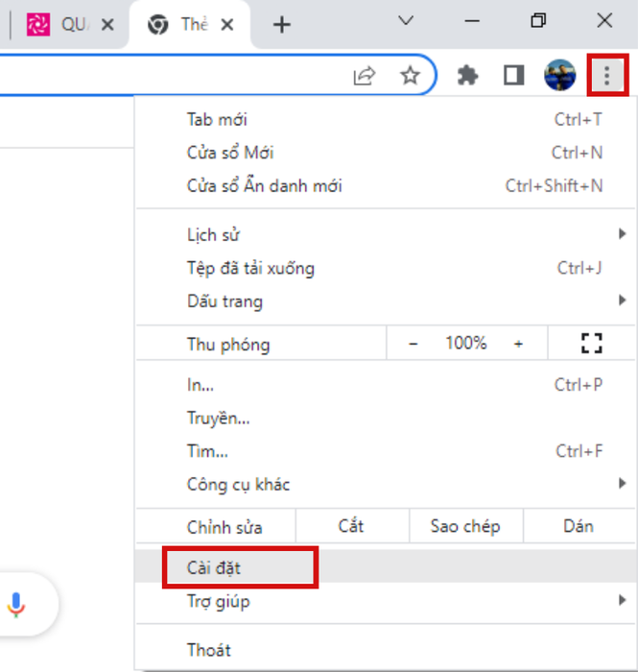Image resolution: width=638 pixels, height=672 pixels.
Task: Click the voice search microphone icon
Action: pyautogui.click(x=16, y=604)
